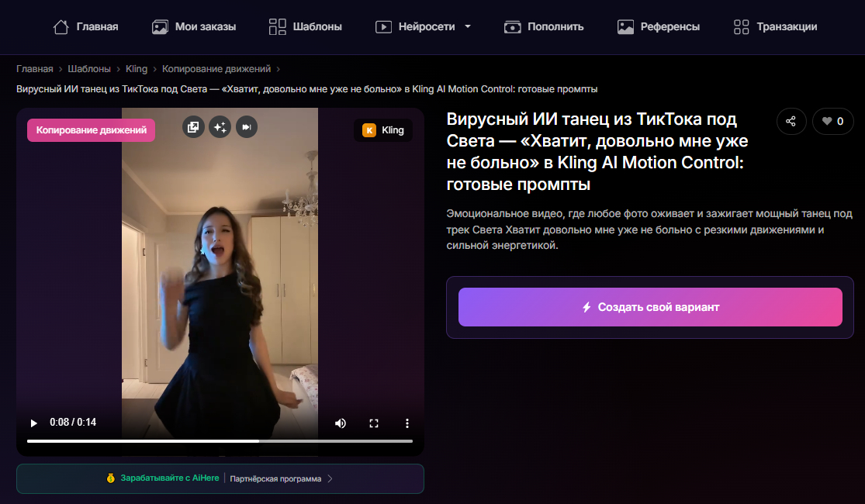Click the pink Копирование движений tag
The image size is (865, 504).
point(91,130)
